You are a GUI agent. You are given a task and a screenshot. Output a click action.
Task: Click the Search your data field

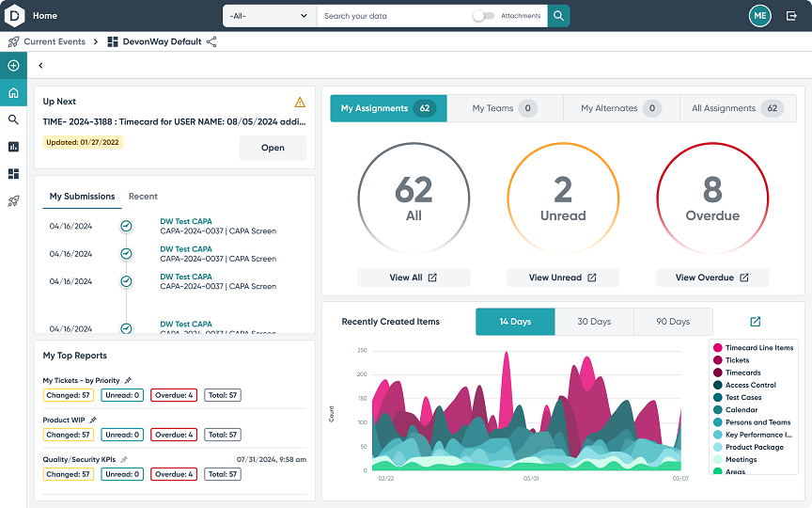(394, 16)
